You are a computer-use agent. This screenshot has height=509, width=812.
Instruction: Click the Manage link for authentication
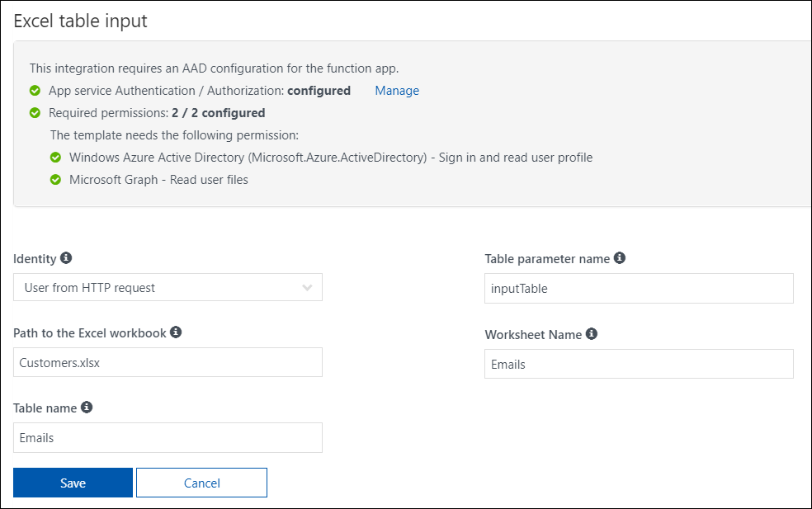(397, 91)
